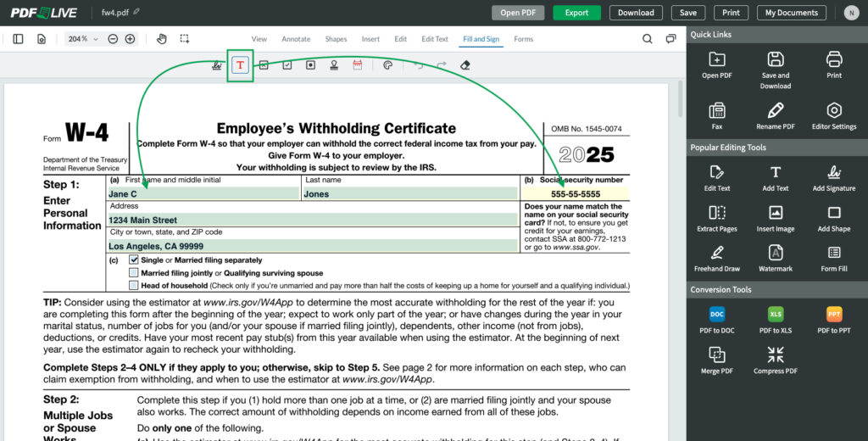This screenshot has width=868, height=441.
Task: Open the document search icon
Action: click(647, 39)
